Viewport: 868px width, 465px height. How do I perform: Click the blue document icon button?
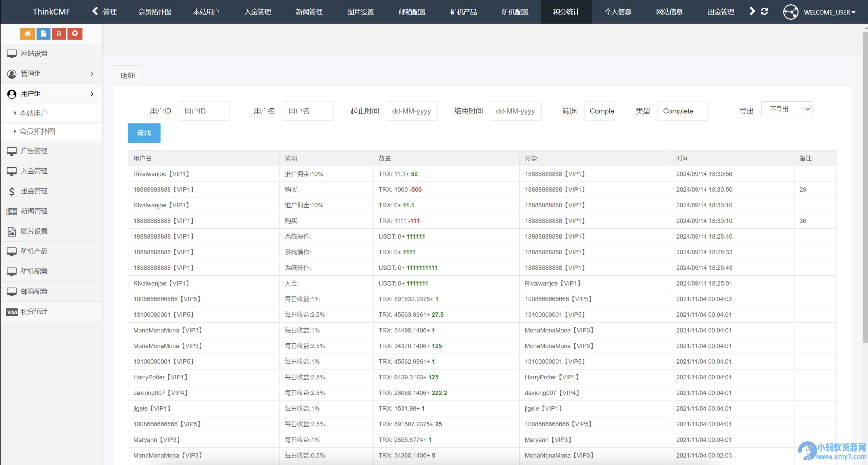coord(43,33)
